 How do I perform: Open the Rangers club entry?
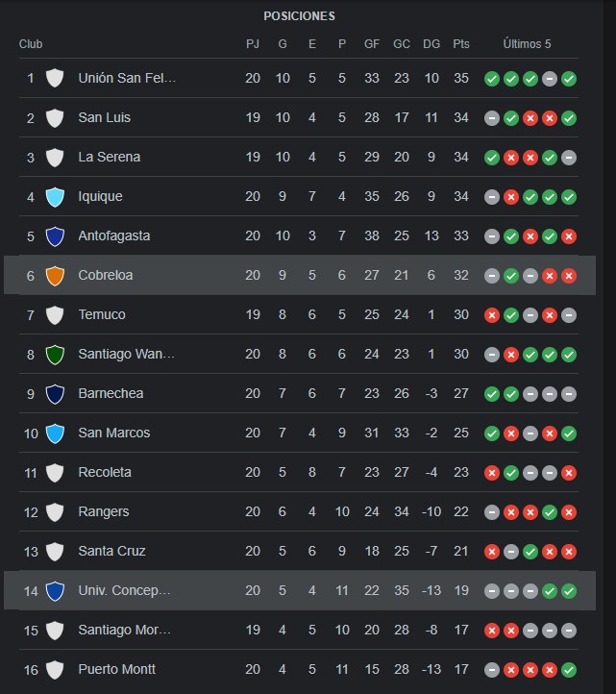click(x=104, y=511)
